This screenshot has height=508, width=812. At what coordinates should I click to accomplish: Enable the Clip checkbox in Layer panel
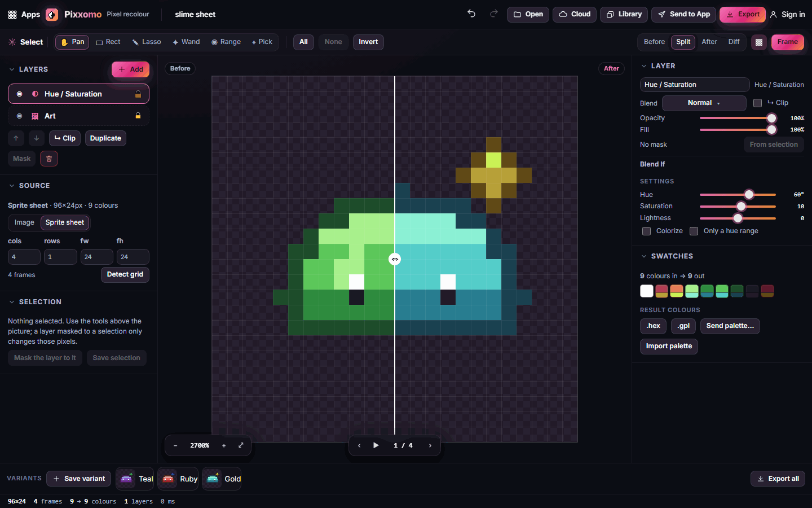(757, 103)
